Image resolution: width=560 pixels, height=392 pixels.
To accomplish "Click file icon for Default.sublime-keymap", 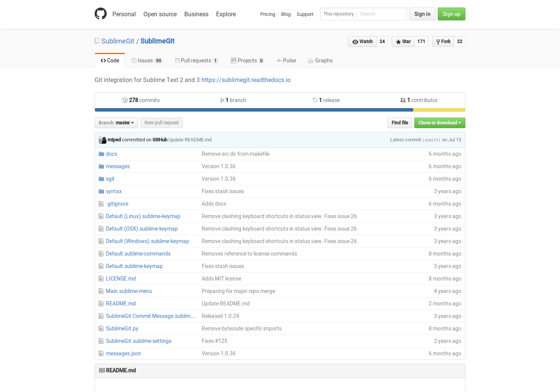I will tap(101, 266).
